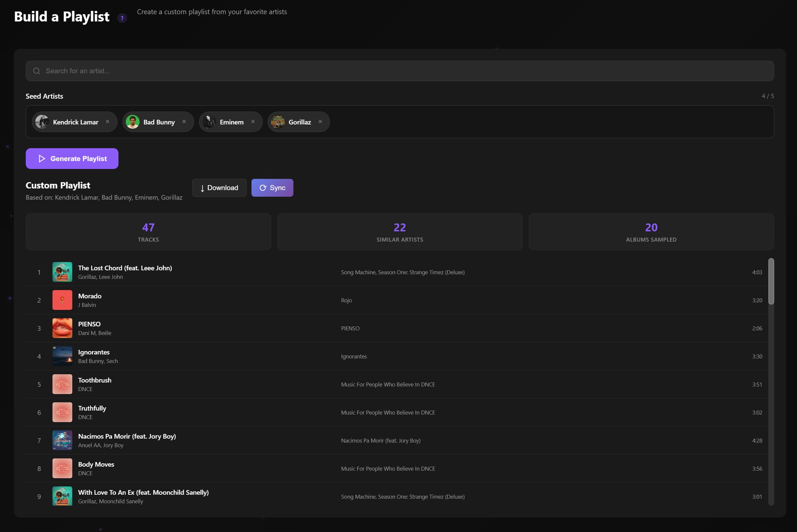Click Eminem's avatar image

click(209, 122)
